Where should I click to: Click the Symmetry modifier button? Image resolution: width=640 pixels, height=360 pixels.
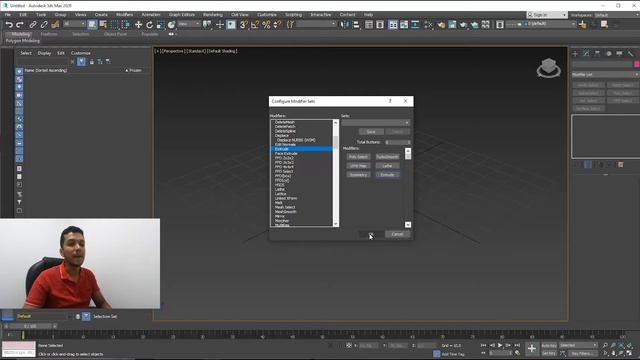pos(358,175)
